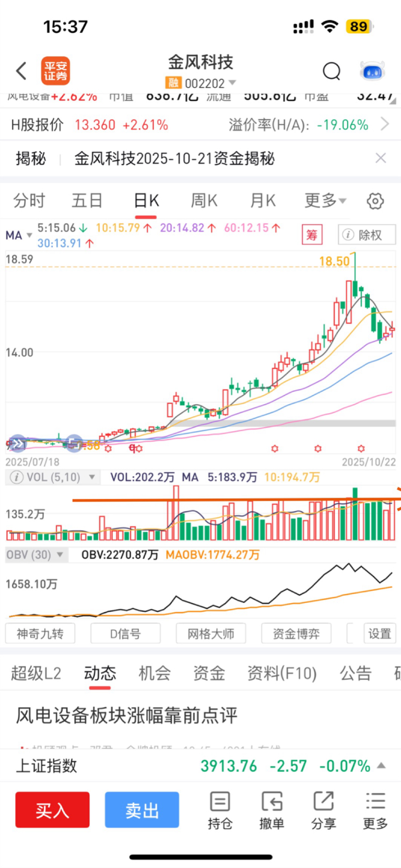Tap the 2025/07/18 start date label
Image resolution: width=401 pixels, height=868 pixels.
coord(32,462)
